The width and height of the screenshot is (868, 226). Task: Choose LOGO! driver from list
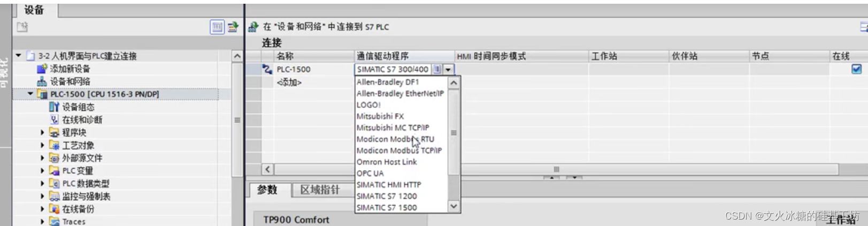pyautogui.click(x=401, y=105)
